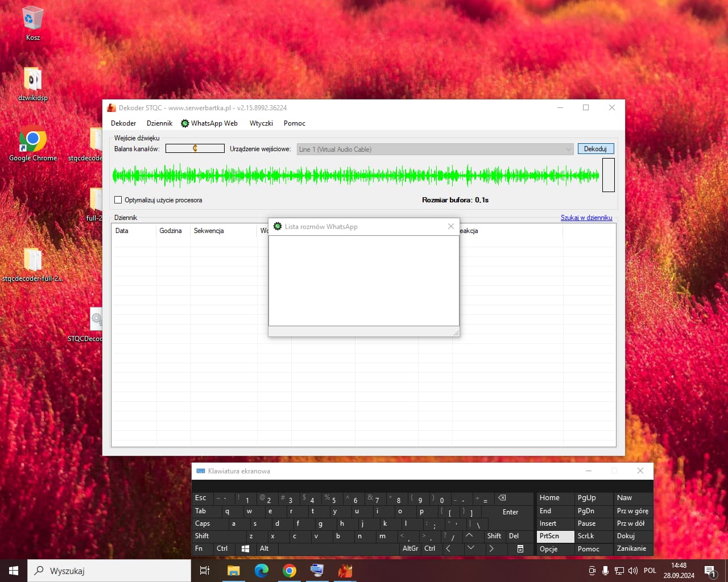The height and width of the screenshot is (582, 728).
Task: Open File Explorer from the taskbar
Action: click(x=233, y=571)
